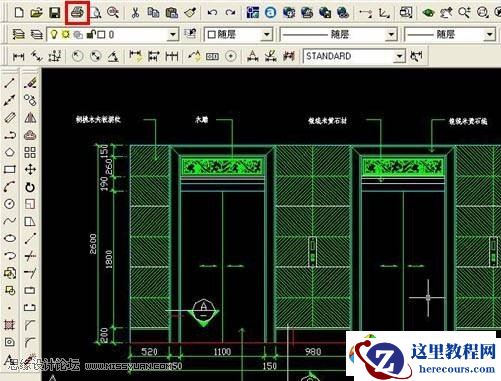Viewport: 501px width, 381px height.
Task: Expand the layer 0 dropdown list
Action: (172, 34)
